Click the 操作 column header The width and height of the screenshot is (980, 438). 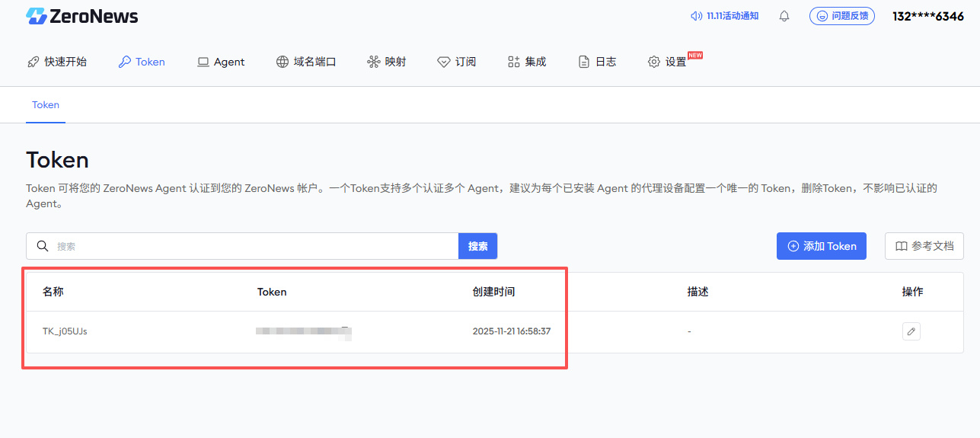point(913,292)
